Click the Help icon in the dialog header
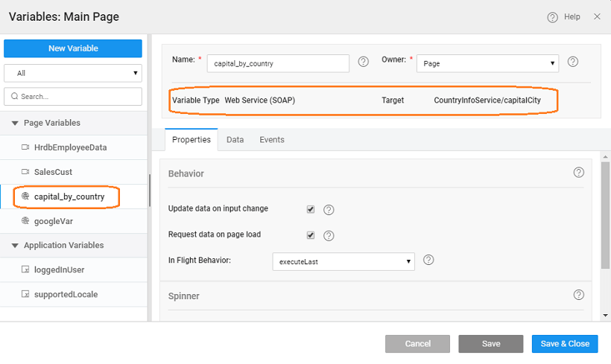611x364 pixels. point(553,16)
